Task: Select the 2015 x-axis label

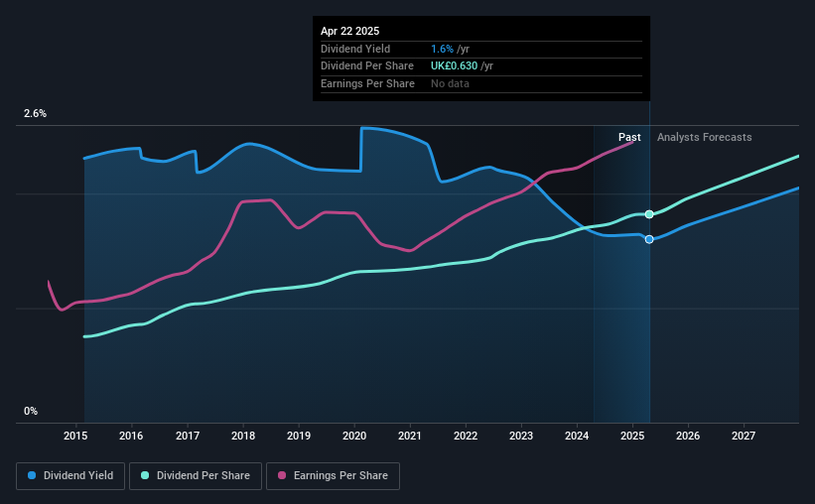Action: pyautogui.click(x=75, y=436)
